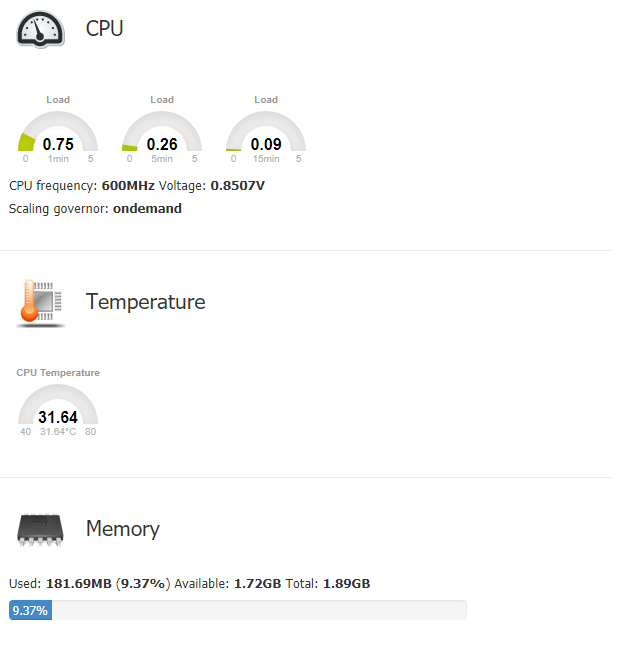The width and height of the screenshot is (620, 653).
Task: Click the 0.75 load value
Action: point(58,144)
